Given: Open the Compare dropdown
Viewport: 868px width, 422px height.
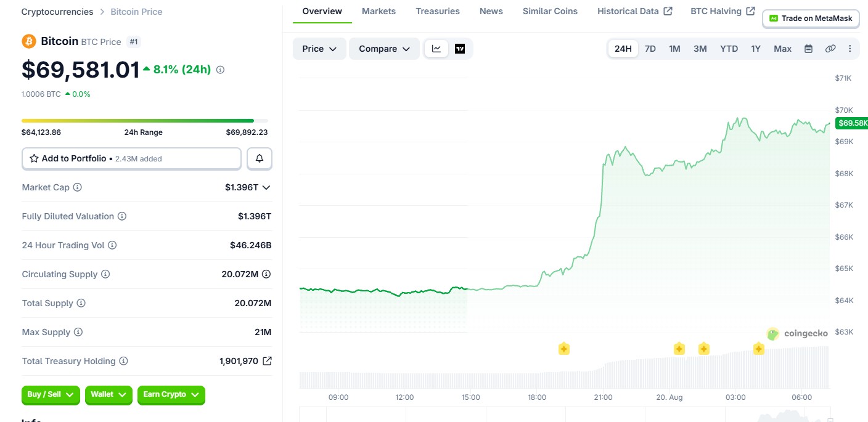Looking at the screenshot, I should [x=385, y=49].
